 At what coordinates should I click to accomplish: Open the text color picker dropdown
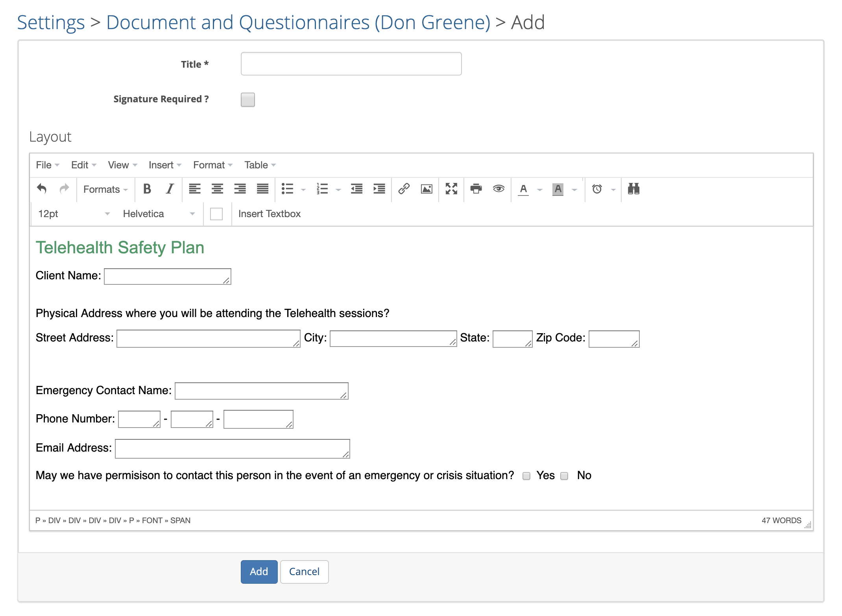(540, 189)
